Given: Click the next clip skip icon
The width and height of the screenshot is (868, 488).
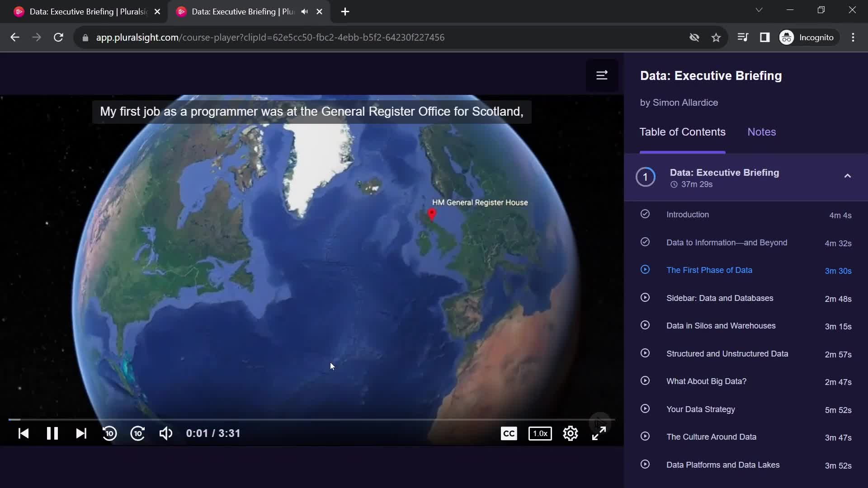Looking at the screenshot, I should click(80, 433).
